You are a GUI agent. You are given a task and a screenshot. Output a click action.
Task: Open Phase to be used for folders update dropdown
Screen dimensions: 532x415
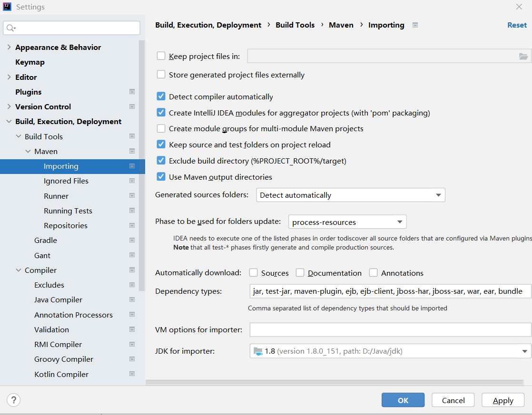point(347,222)
